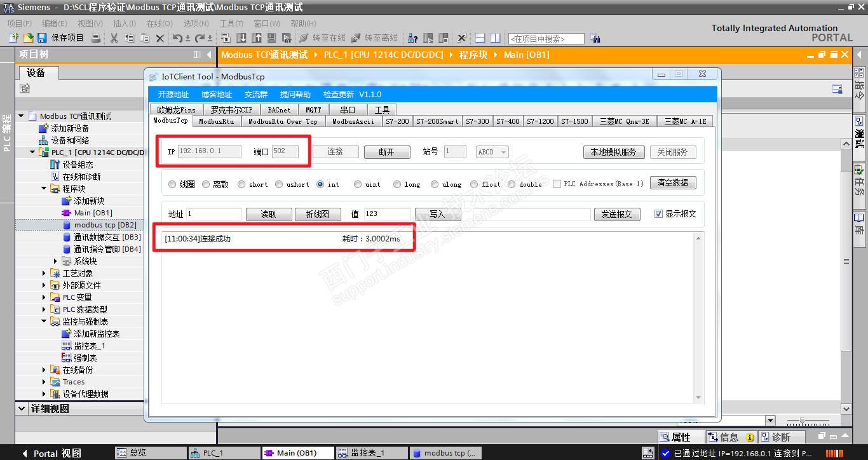Collapse the 详细视图 panel

click(x=22, y=409)
